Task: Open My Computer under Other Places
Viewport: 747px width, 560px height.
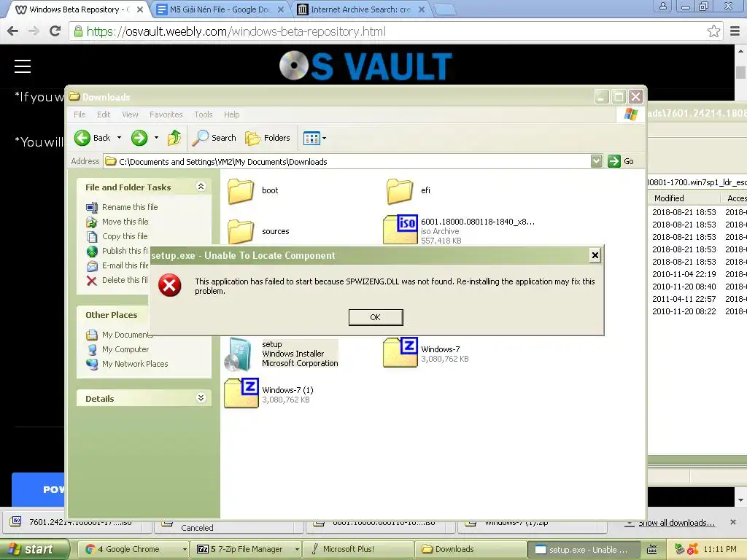Action: (125, 349)
